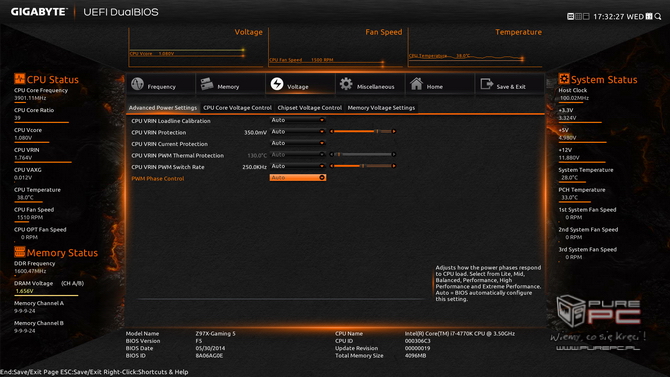Click the CPU Fan Speed 1510 RPM reading

(x=30, y=217)
